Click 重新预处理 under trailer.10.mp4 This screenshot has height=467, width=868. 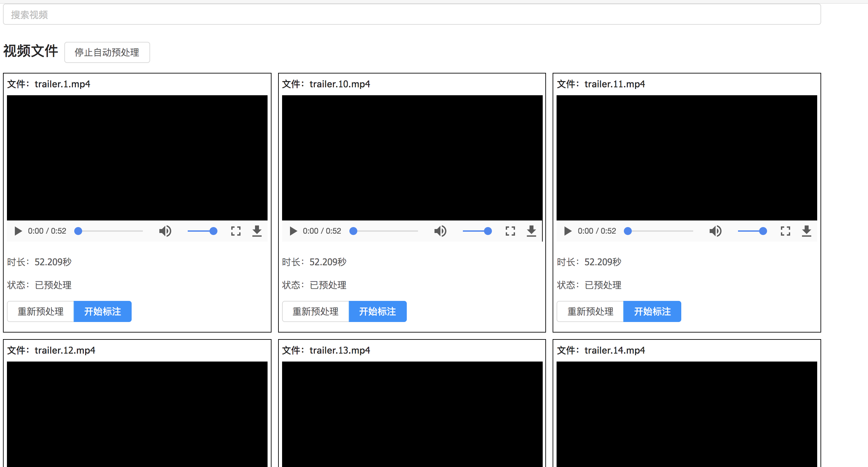tap(315, 311)
